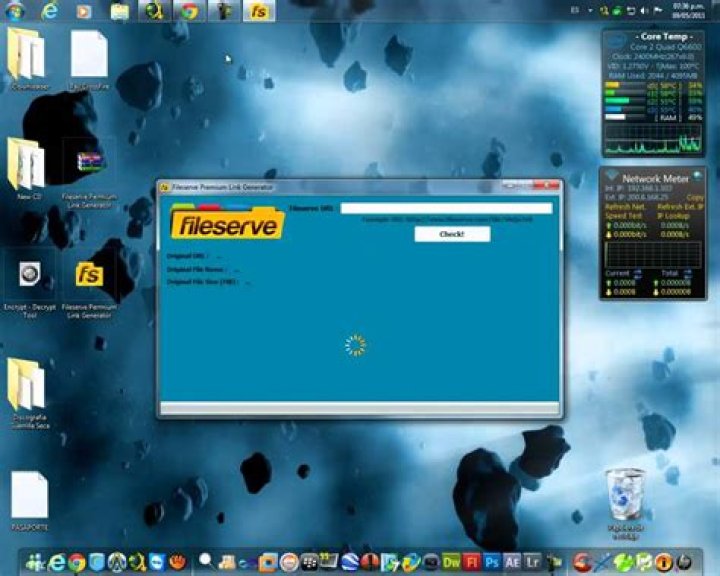Image resolution: width=720 pixels, height=576 pixels.
Task: Select the fs Fileserve taskbar button
Action: click(x=259, y=11)
